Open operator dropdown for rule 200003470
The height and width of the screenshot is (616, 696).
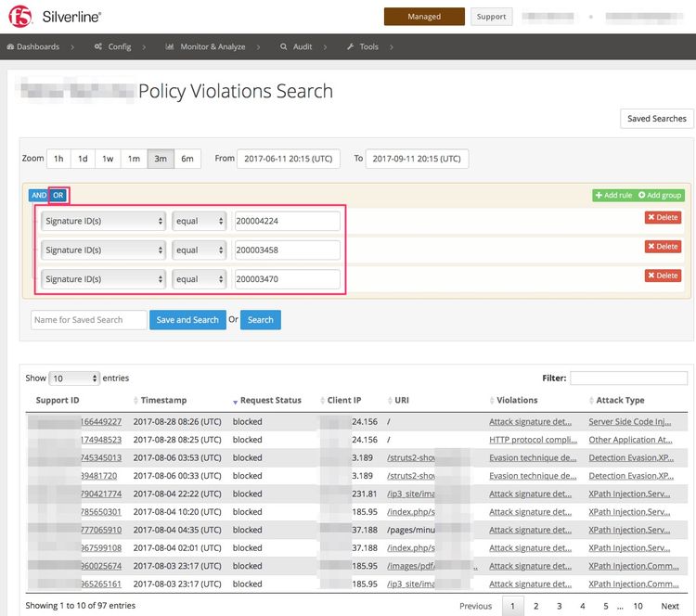coord(200,279)
